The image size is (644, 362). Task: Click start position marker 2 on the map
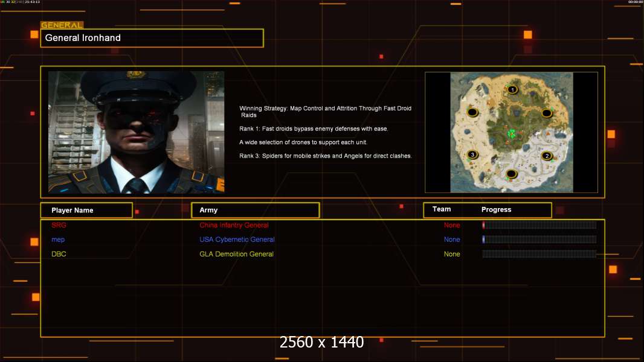click(547, 156)
